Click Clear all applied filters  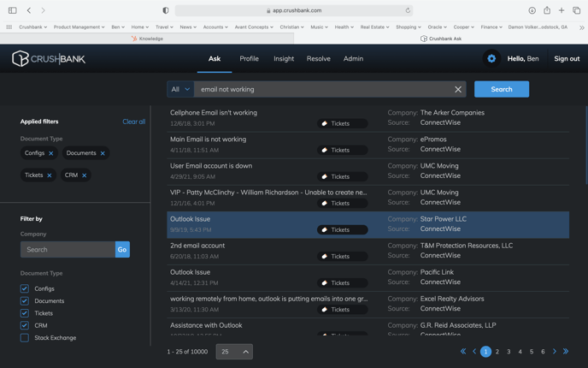pyautogui.click(x=134, y=122)
